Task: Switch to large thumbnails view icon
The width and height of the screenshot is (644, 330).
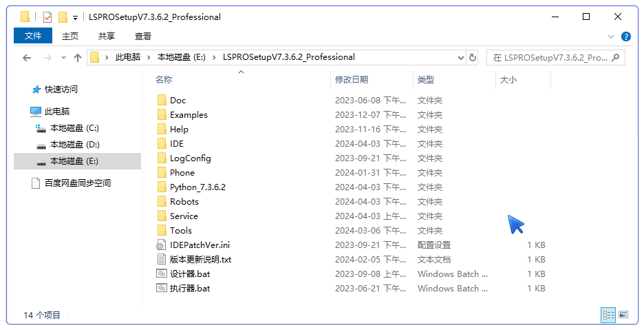Action: click(623, 315)
